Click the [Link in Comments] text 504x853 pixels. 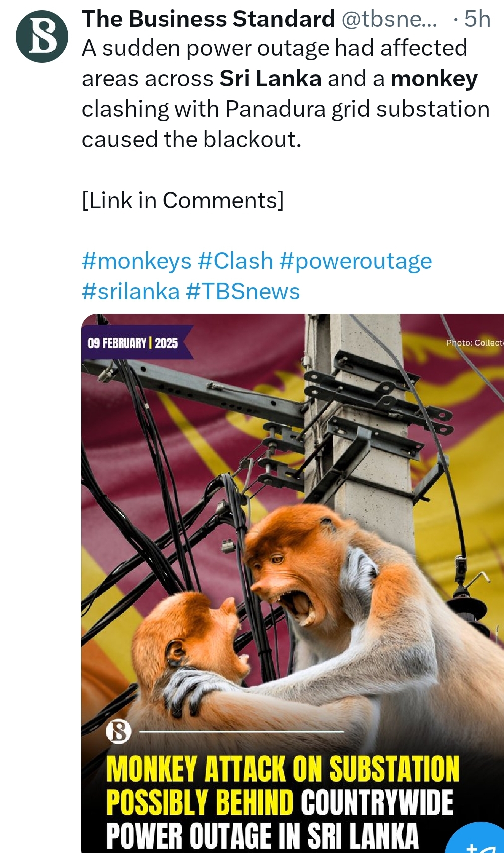click(182, 200)
